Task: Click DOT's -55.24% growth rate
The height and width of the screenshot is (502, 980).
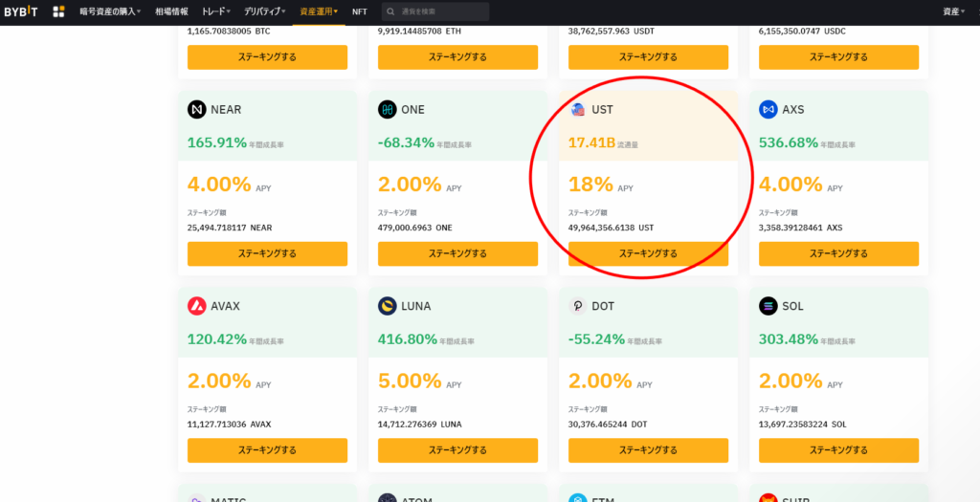Action: [597, 339]
